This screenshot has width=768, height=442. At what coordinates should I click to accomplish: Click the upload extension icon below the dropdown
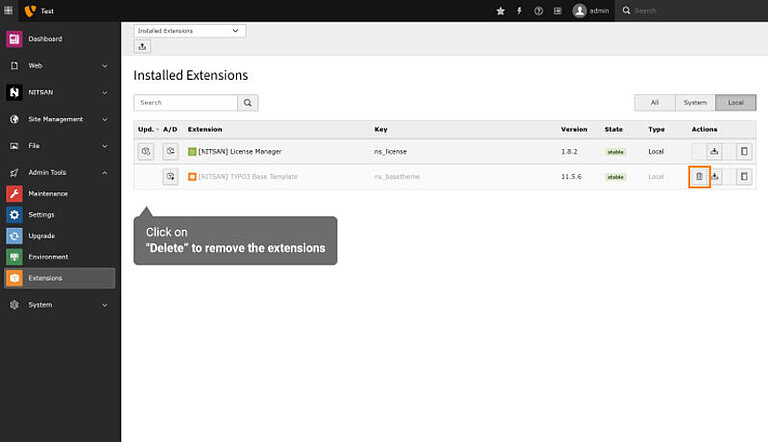click(x=142, y=47)
